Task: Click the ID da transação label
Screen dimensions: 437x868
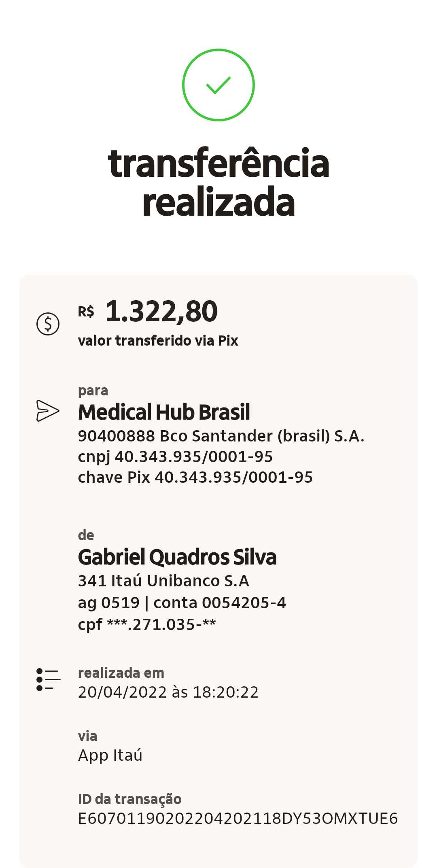Action: [x=129, y=799]
